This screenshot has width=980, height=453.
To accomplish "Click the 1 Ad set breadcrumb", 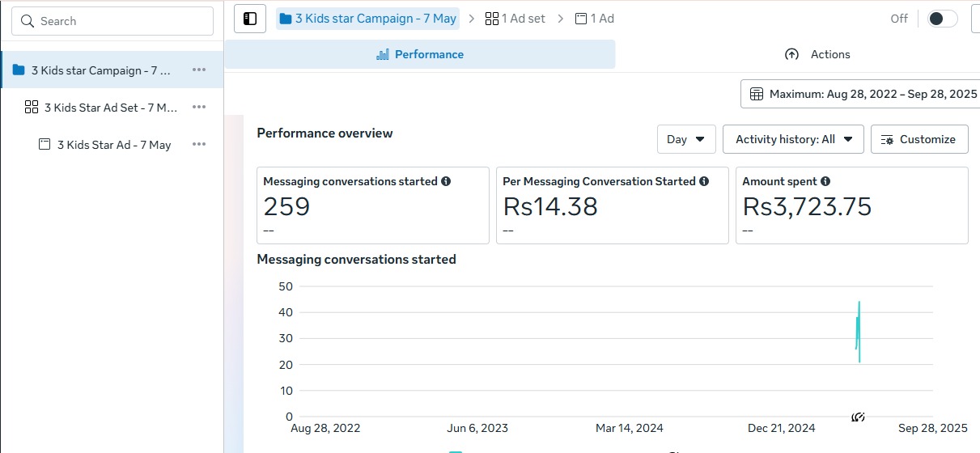I will (x=515, y=19).
